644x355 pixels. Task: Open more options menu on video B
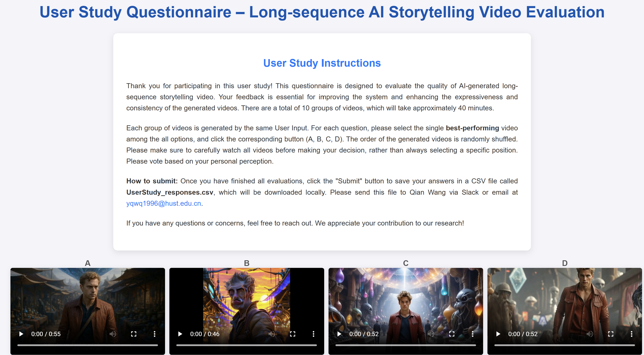click(314, 334)
